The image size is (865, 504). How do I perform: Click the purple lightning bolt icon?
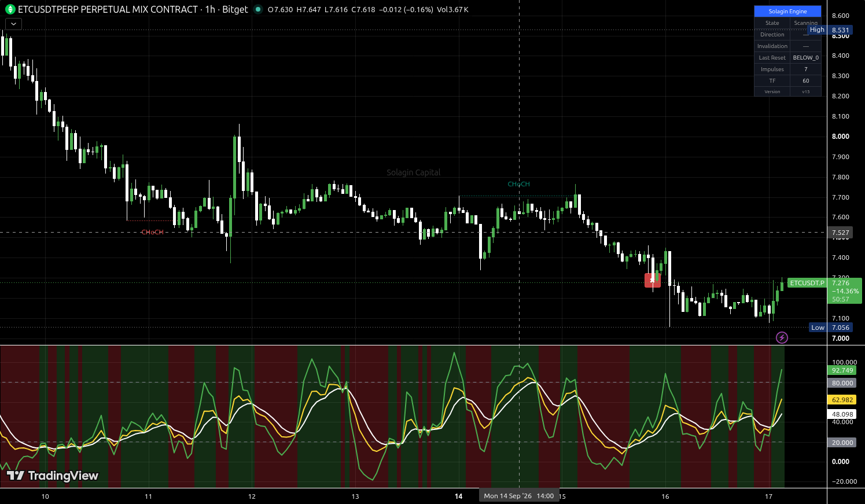point(782,337)
